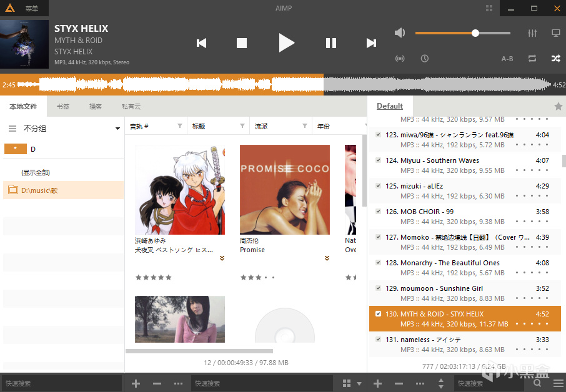This screenshot has width=566, height=392.
Task: Uncheck track 131 nameless
Action: tap(378, 340)
